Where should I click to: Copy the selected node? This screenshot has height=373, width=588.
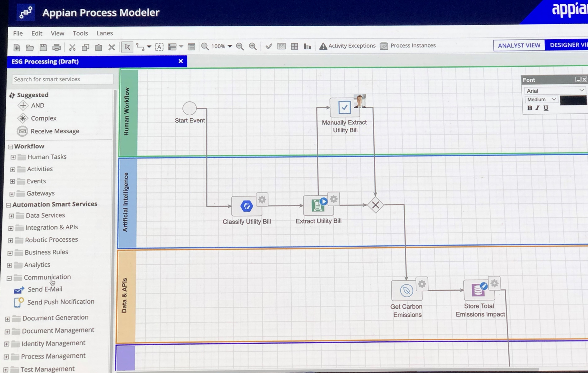[85, 47]
